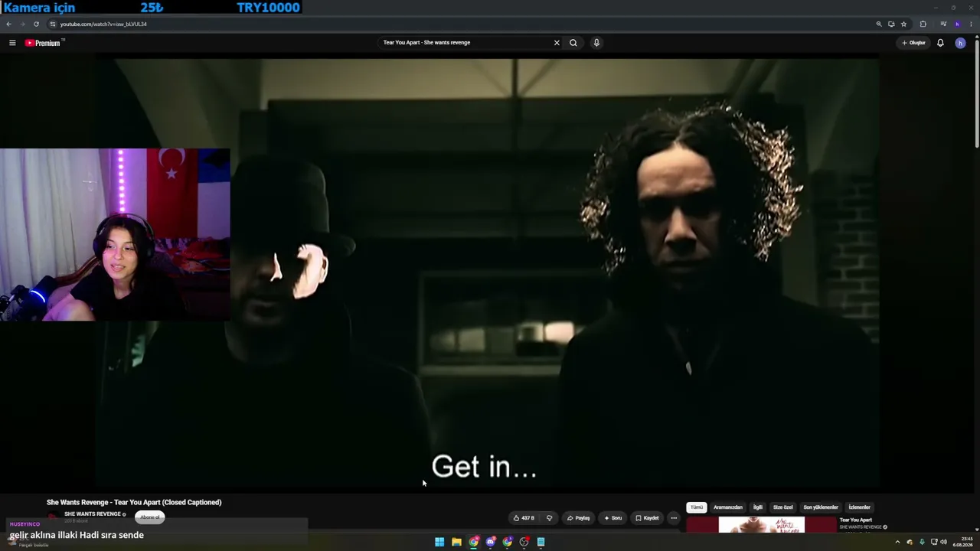980x551 pixels.
Task: Click the install or cast icon in address bar
Action: tap(891, 24)
